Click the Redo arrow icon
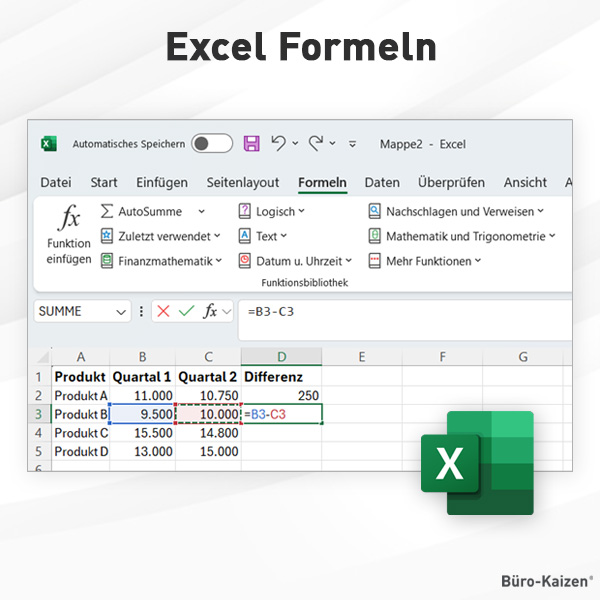 pyautogui.click(x=316, y=143)
